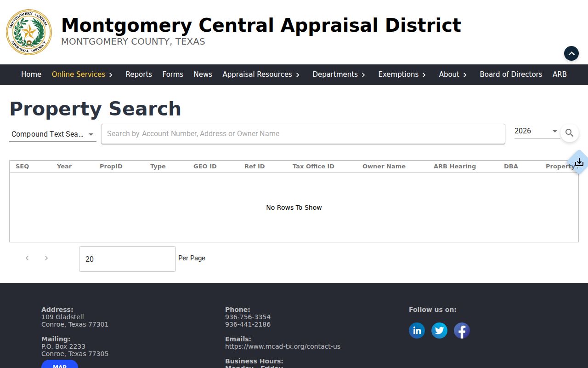
Task: Open the Facebook social icon
Action: click(x=462, y=330)
